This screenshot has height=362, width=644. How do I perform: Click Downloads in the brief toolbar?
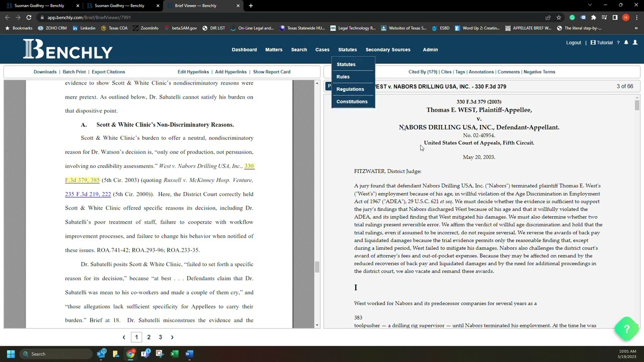(45, 72)
